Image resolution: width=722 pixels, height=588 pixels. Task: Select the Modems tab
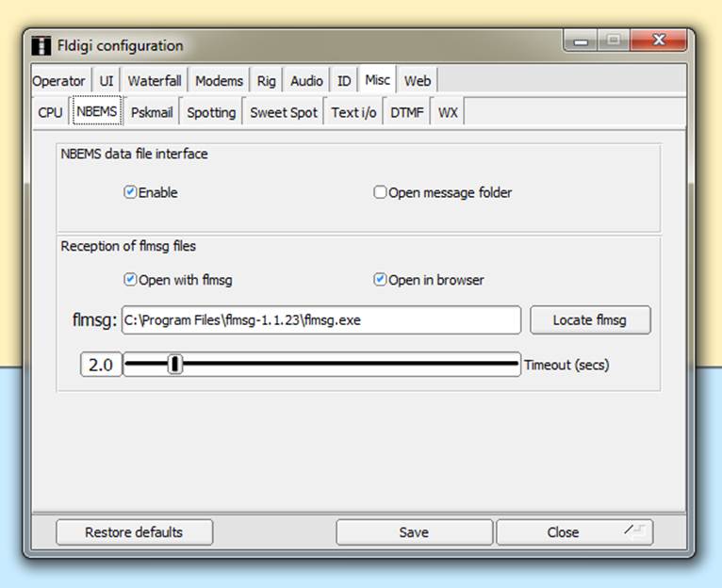point(220,81)
